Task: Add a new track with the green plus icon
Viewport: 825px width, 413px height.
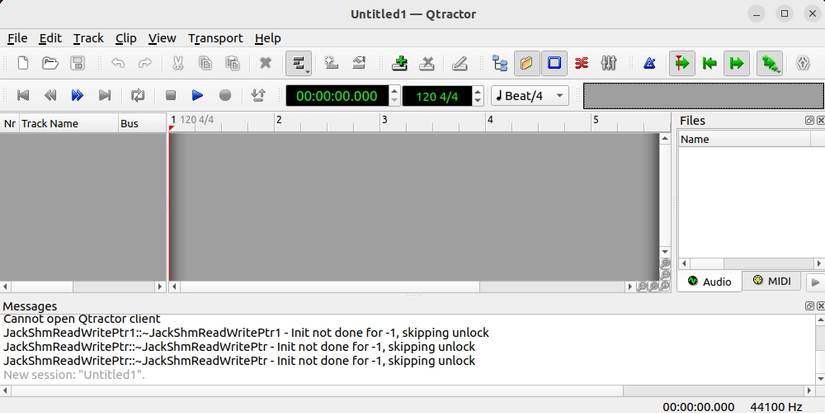Action: click(400, 64)
